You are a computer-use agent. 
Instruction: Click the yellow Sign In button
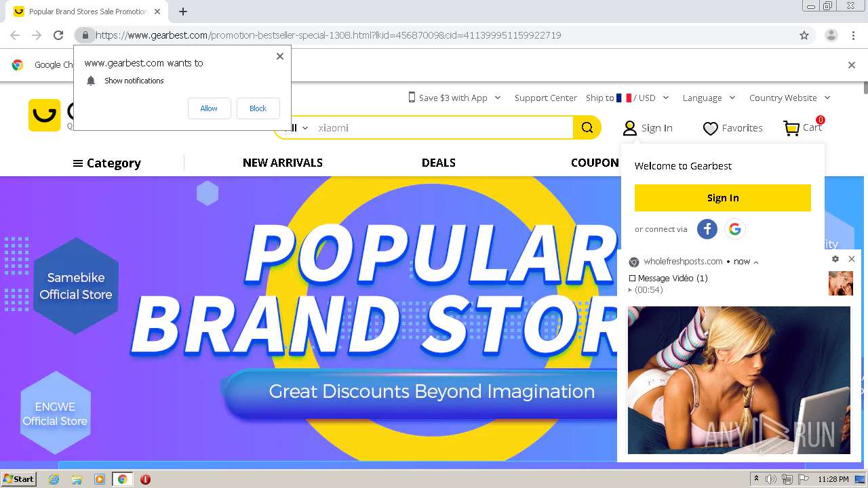tap(723, 198)
